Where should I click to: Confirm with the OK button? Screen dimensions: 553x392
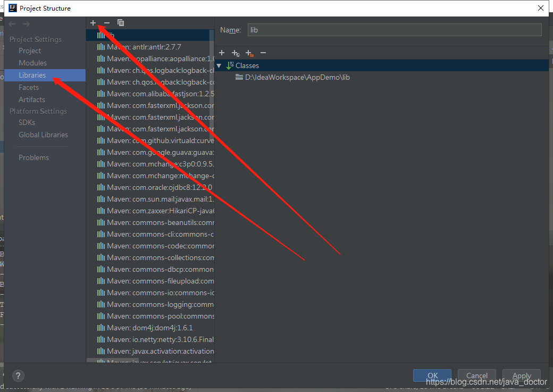click(x=432, y=376)
